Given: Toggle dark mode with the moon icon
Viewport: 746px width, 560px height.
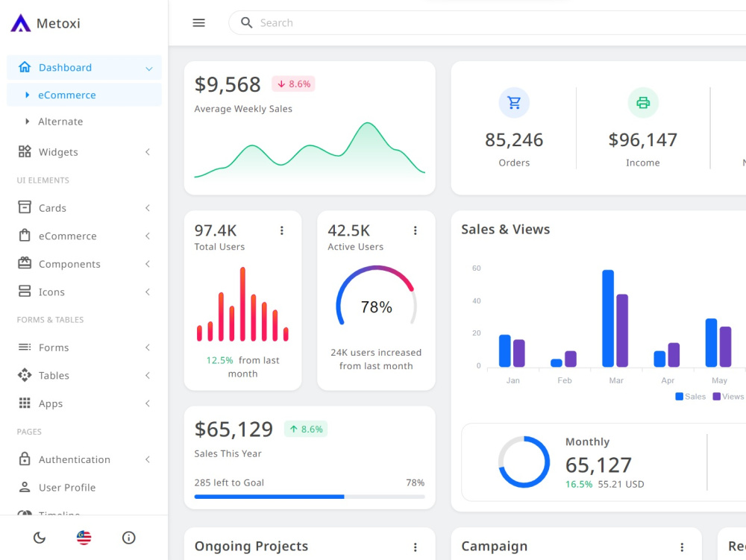Looking at the screenshot, I should click(x=39, y=537).
